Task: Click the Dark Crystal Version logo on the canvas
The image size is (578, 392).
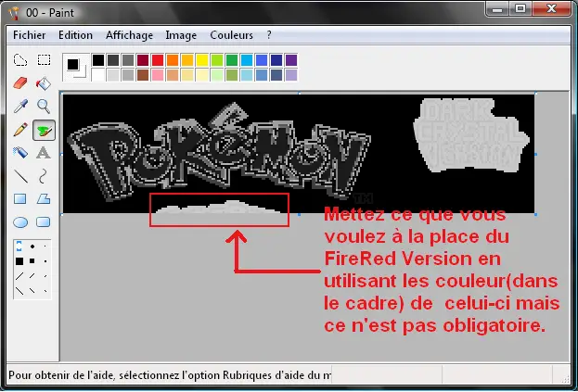Action: point(471,134)
